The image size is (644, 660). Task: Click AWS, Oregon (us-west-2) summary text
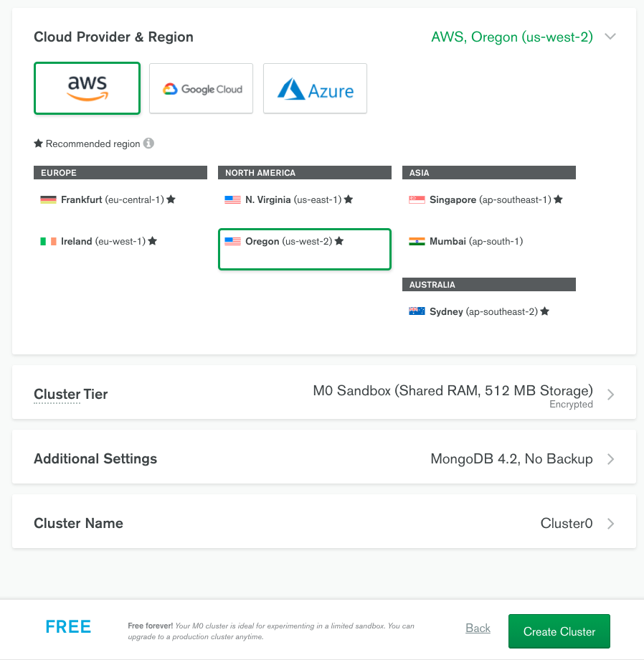512,37
